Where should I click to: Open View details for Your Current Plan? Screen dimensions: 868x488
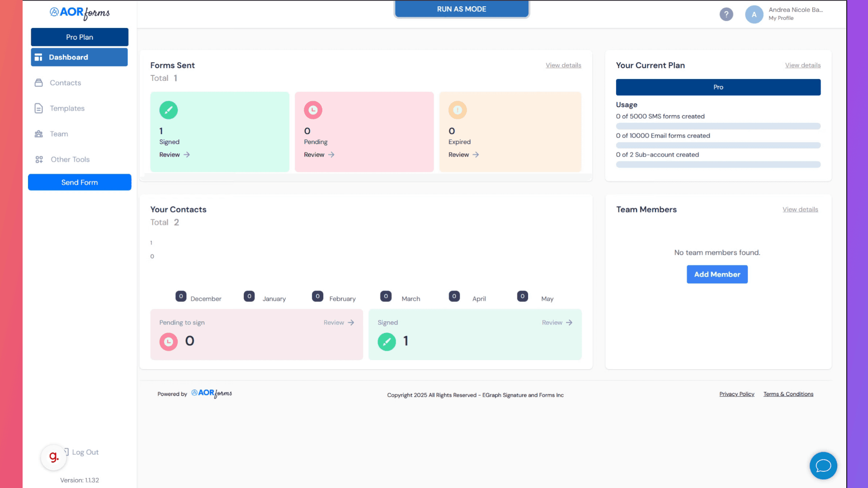click(x=803, y=65)
